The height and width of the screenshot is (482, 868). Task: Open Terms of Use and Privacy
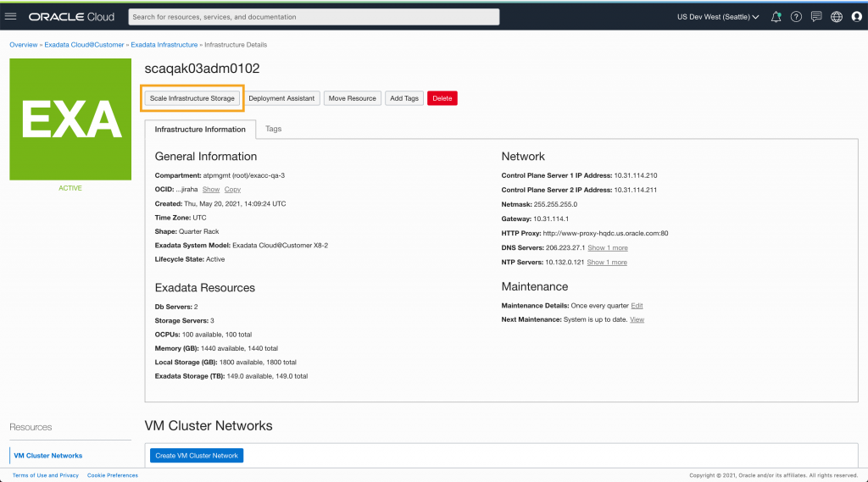[46, 475]
